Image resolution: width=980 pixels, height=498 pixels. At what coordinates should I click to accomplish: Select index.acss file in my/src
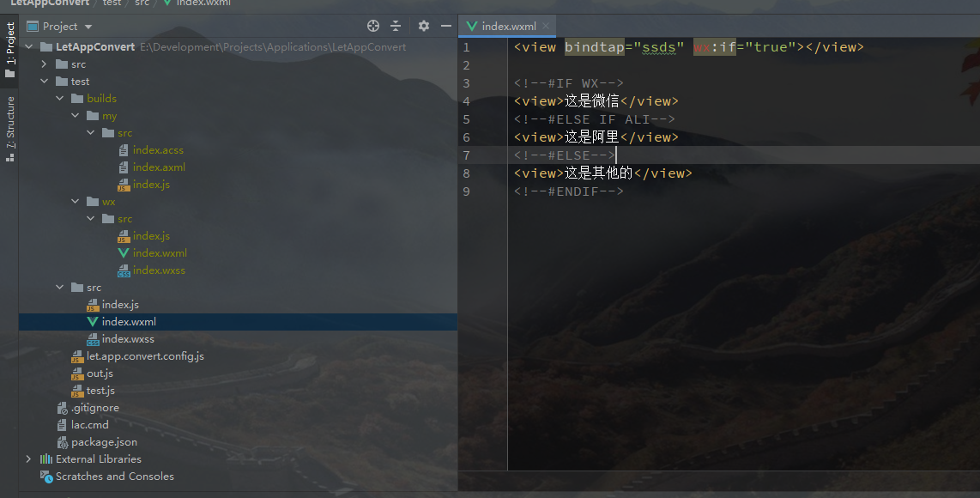tap(158, 150)
